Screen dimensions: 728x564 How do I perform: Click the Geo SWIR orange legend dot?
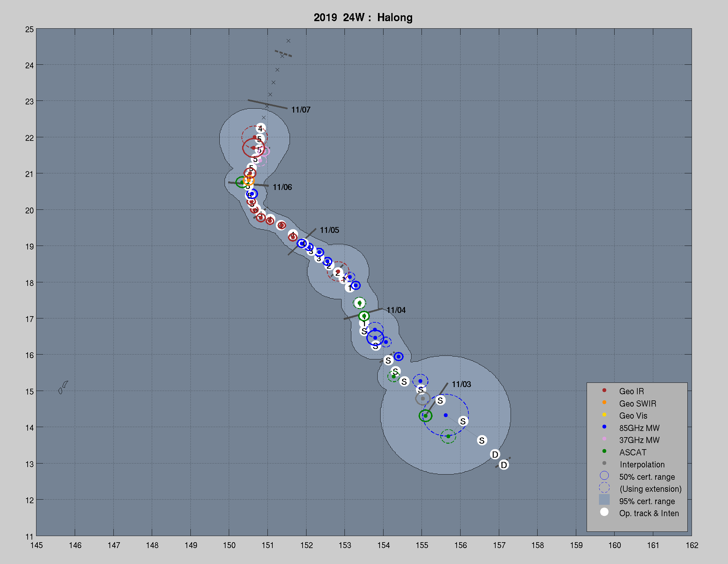pos(604,403)
